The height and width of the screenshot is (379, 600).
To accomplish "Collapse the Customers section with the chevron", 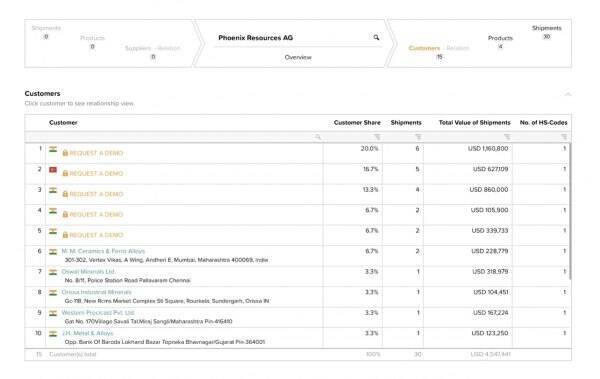I will [x=568, y=94].
